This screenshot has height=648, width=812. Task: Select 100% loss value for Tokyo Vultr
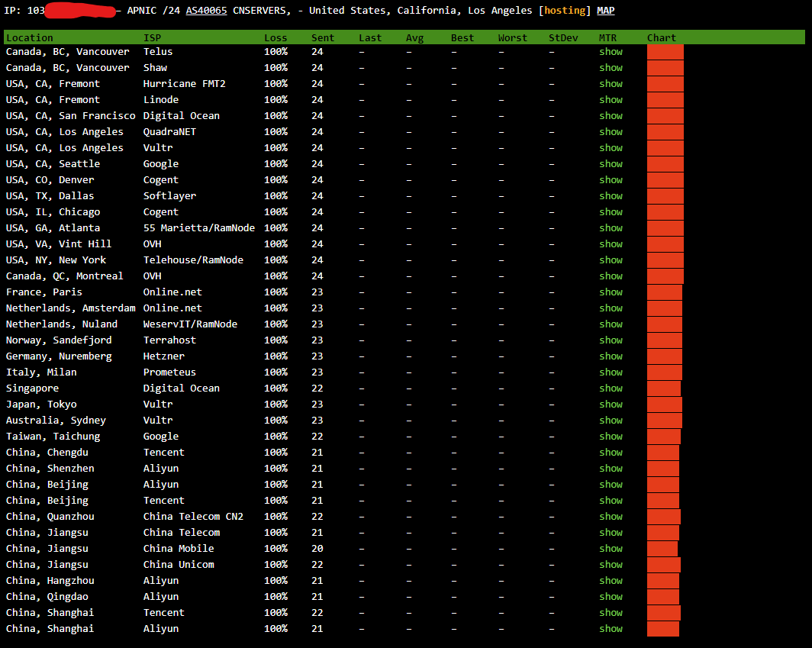(x=275, y=405)
